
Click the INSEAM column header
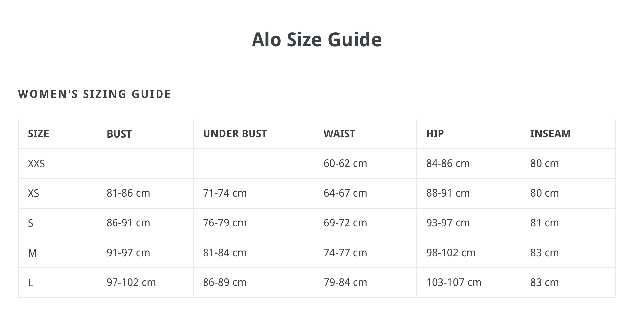(550, 134)
